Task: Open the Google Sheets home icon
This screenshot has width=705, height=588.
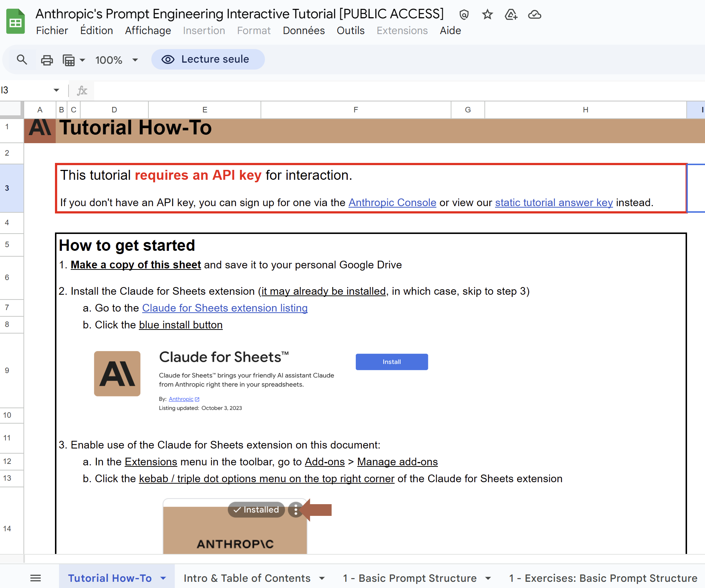Action: 15,22
